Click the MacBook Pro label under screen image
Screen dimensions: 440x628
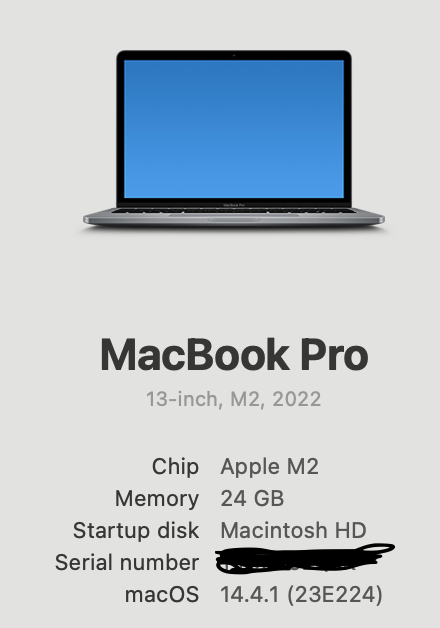pos(234,205)
